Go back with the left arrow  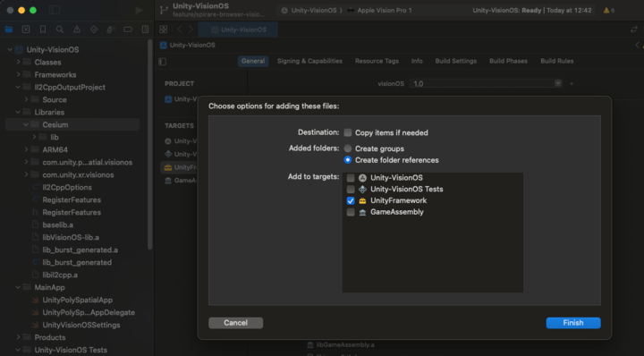pos(180,30)
